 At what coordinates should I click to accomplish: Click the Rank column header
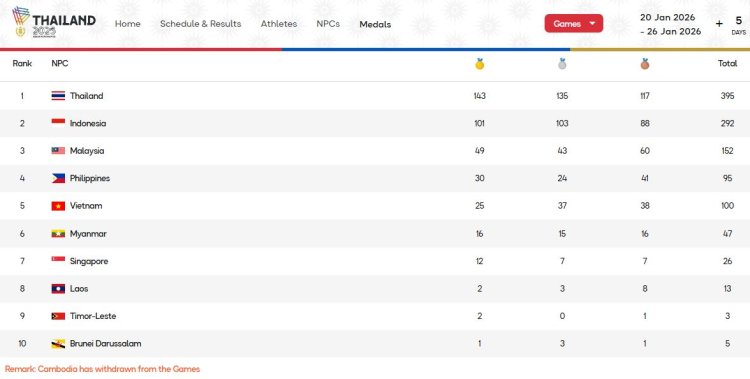coord(22,63)
